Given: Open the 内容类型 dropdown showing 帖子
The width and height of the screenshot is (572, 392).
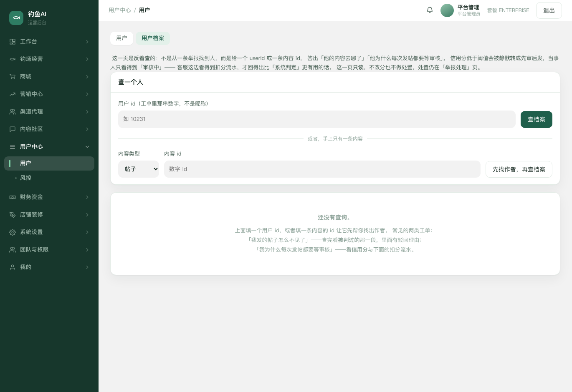Looking at the screenshot, I should tap(139, 169).
